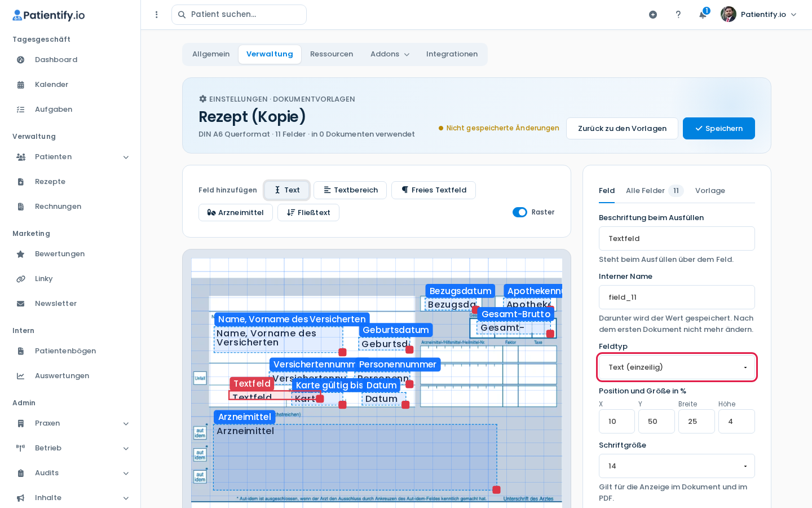Toggle the Raster grid switch
The image size is (812, 508).
point(519,212)
